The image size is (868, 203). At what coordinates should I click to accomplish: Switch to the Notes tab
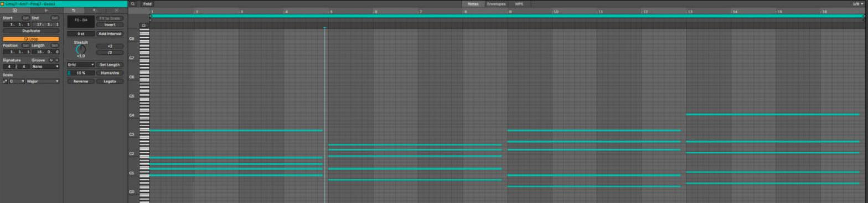473,4
